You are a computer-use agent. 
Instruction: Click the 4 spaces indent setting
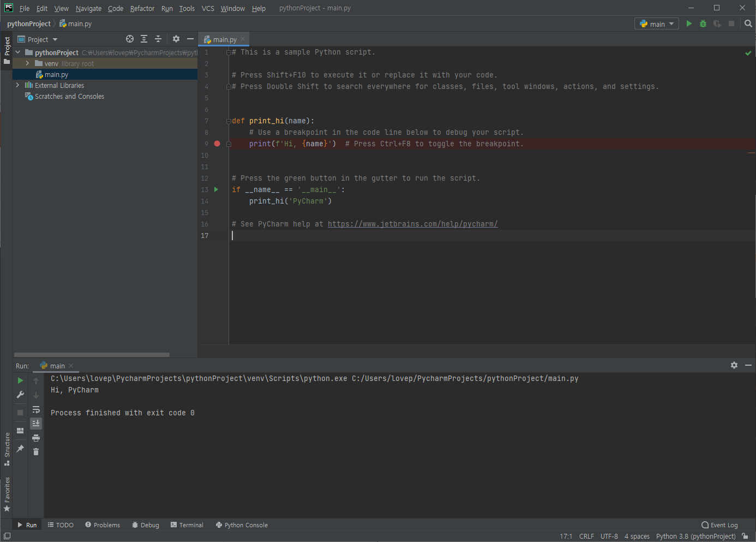click(x=637, y=536)
